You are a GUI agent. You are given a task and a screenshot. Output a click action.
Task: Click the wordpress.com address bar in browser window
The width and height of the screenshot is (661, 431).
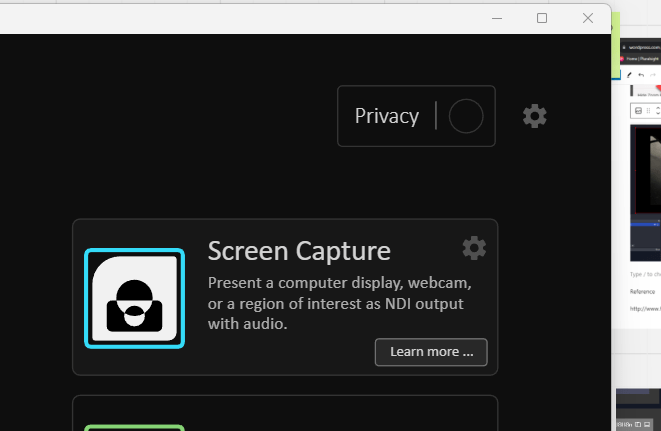coord(644,47)
